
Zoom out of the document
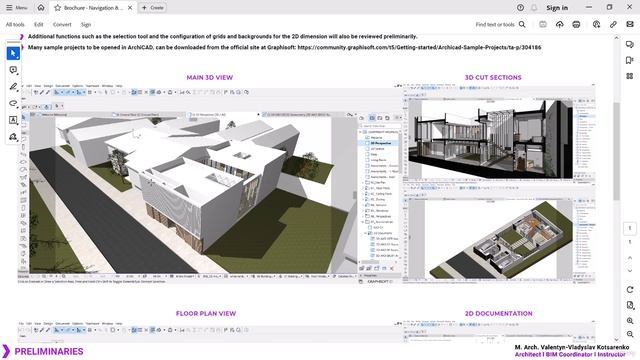(x=630, y=334)
